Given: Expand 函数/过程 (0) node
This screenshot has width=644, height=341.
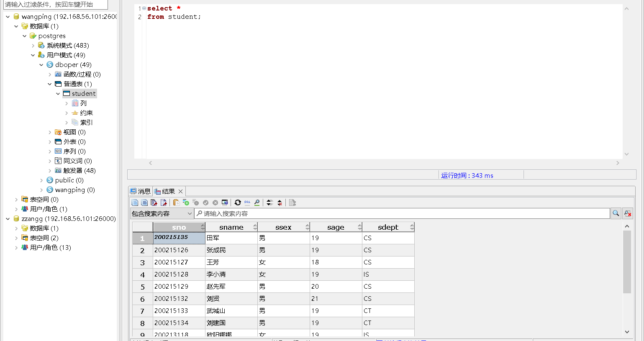Looking at the screenshot, I should [49, 74].
